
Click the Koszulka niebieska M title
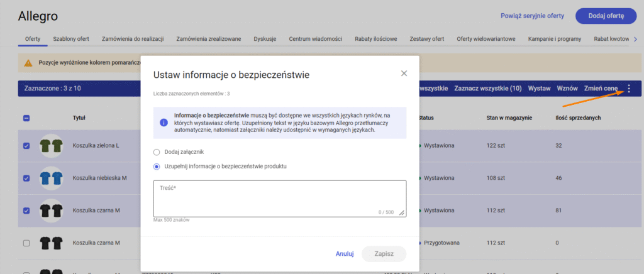[x=99, y=178]
